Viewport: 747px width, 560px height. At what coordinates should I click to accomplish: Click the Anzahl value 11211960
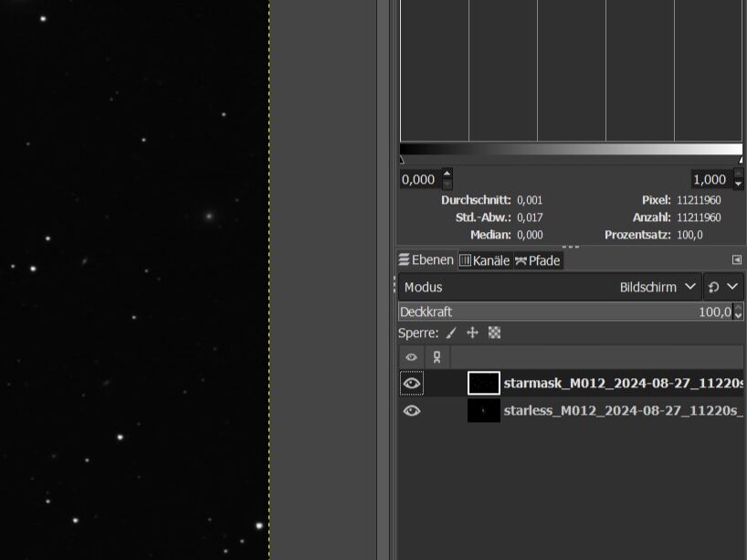pos(699,217)
